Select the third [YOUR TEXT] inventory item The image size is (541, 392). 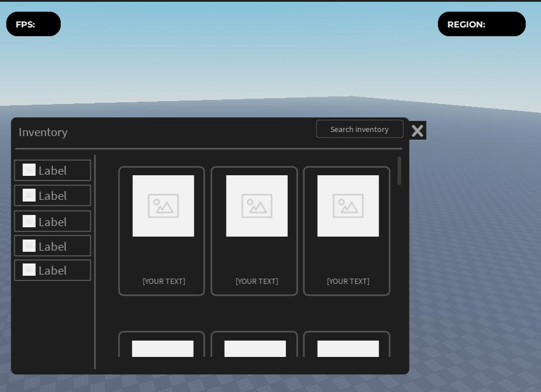(x=346, y=230)
